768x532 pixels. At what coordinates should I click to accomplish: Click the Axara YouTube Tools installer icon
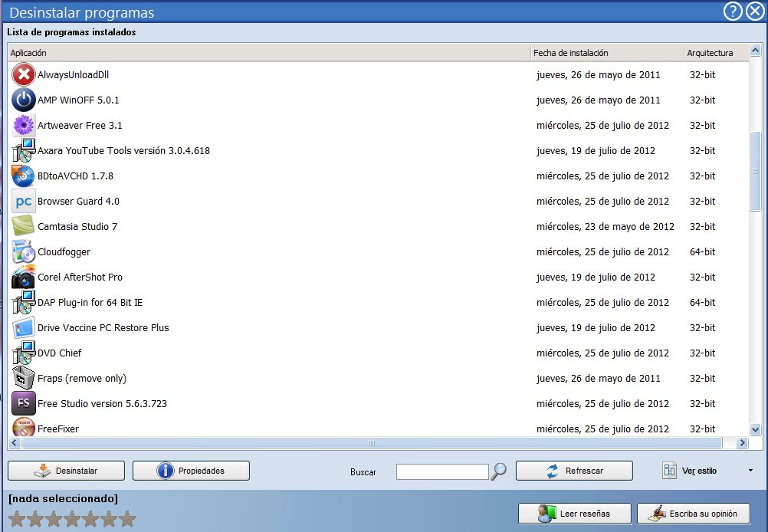pos(23,150)
